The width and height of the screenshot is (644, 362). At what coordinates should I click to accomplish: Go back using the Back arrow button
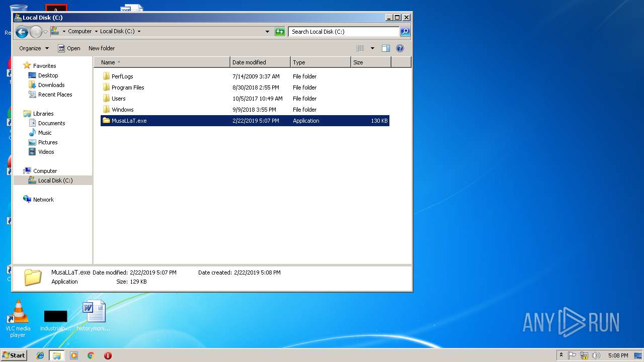click(22, 32)
